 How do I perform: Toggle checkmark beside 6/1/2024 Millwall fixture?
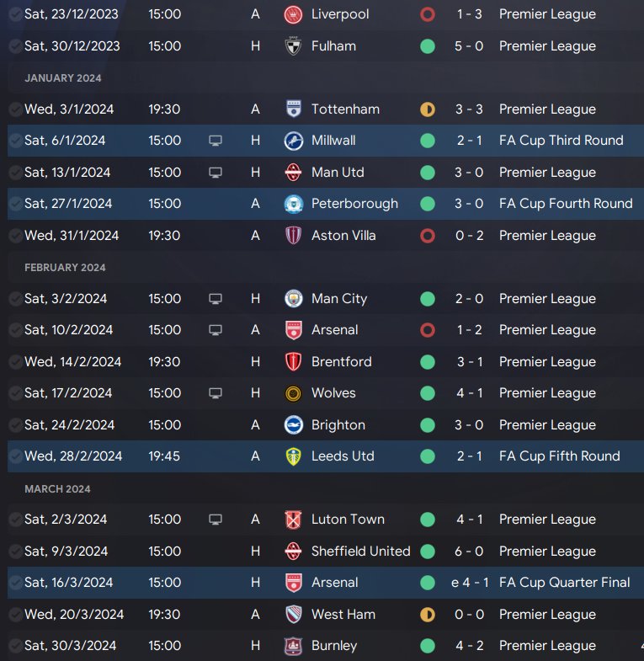click(x=15, y=141)
